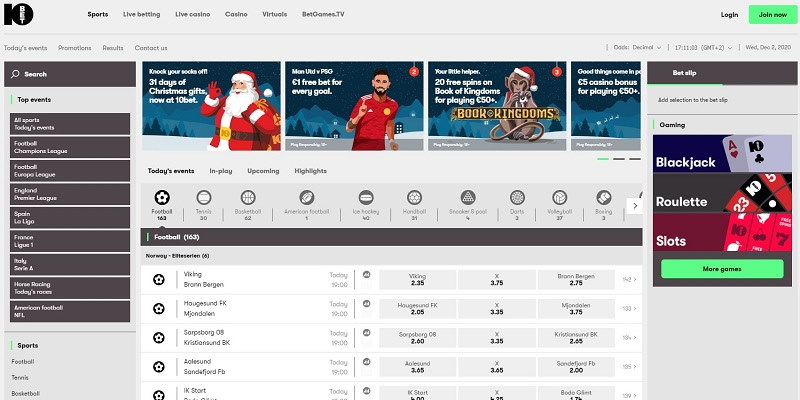Open Slots game thumbnail
The width and height of the screenshot is (800, 400).
click(x=722, y=232)
